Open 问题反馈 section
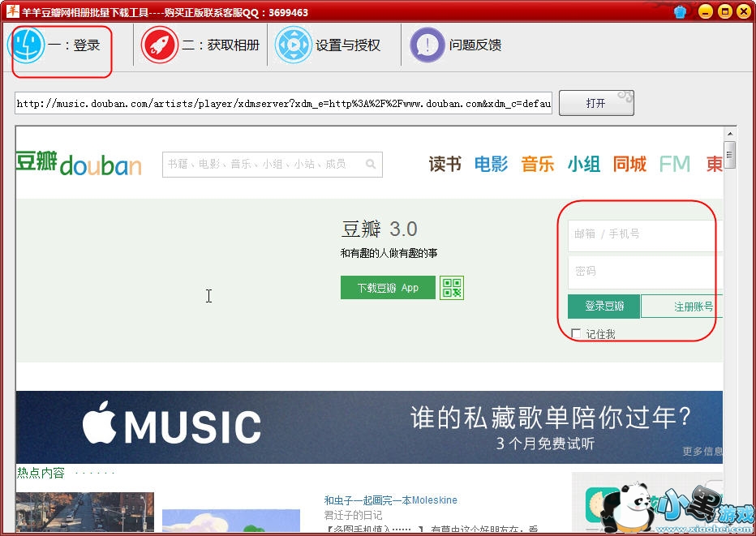Image resolution: width=756 pixels, height=536 pixels. point(475,45)
